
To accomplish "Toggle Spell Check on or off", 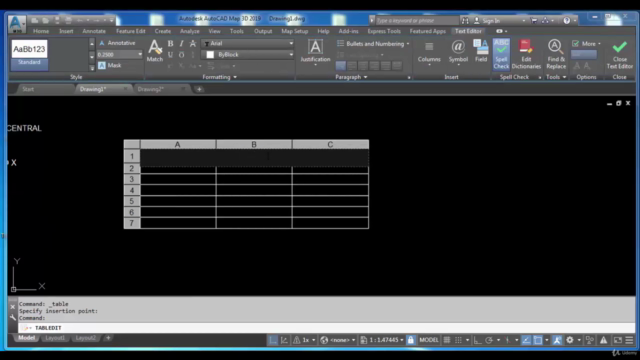I will [x=501, y=54].
